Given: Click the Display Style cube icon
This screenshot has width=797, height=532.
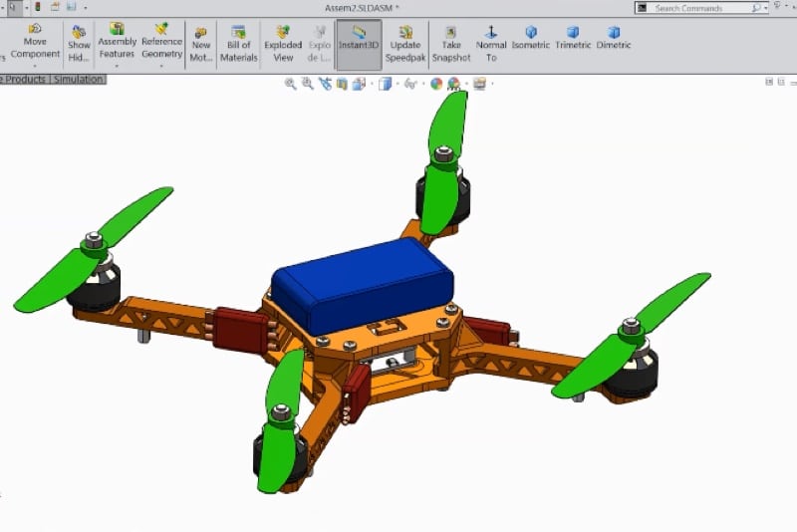Looking at the screenshot, I should (385, 84).
